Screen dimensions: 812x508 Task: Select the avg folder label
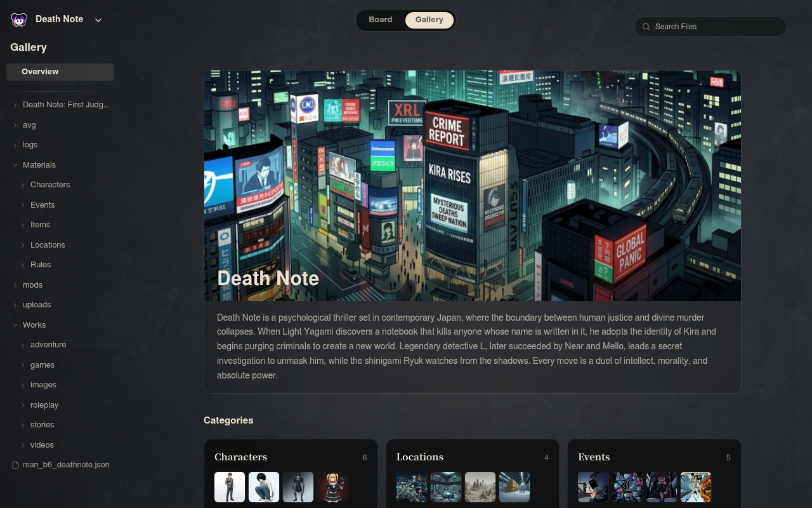pos(29,125)
